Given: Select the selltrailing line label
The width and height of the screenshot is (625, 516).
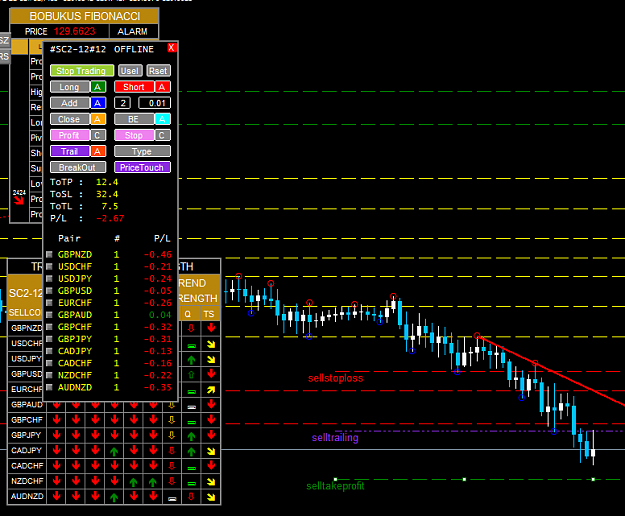Looking at the screenshot, I should click(x=335, y=438).
